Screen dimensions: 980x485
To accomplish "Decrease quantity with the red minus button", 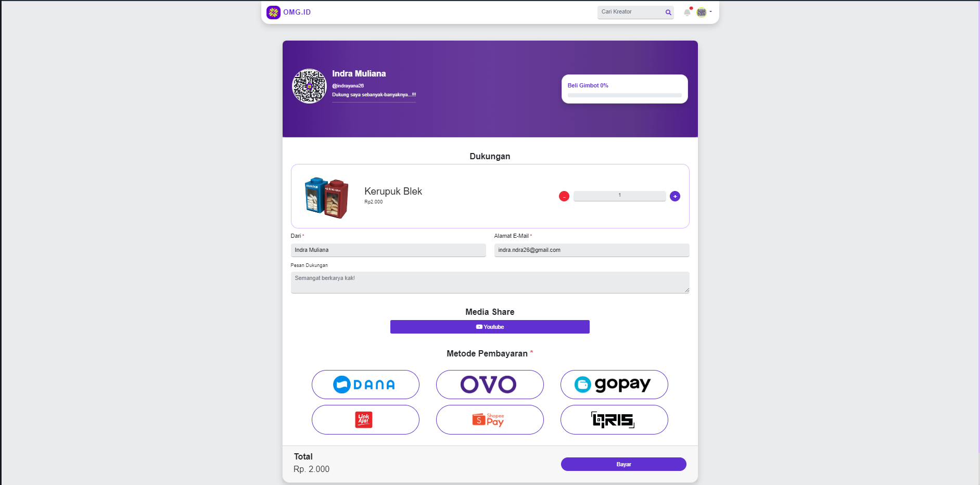I will [x=564, y=196].
